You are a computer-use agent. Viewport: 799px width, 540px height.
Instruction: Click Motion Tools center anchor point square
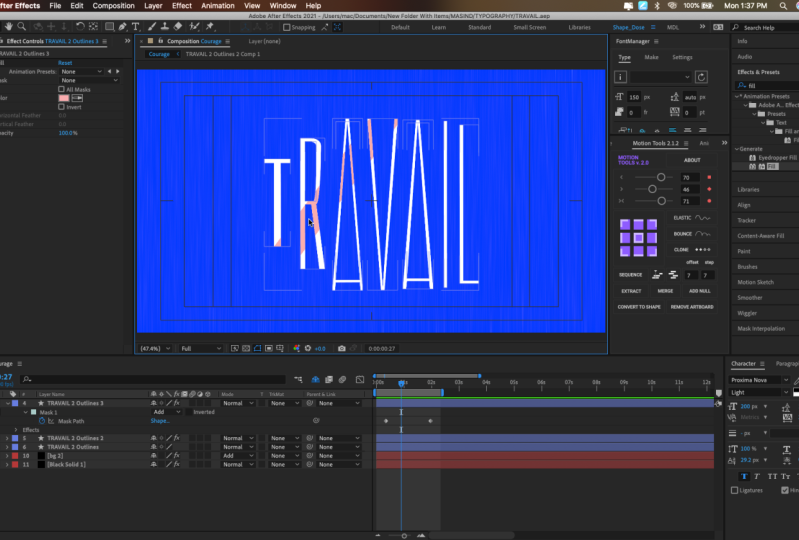(638, 238)
